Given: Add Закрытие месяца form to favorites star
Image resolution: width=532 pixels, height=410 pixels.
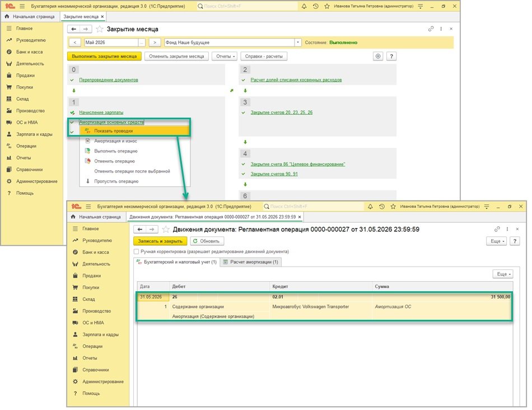Looking at the screenshot, I should 100,29.
